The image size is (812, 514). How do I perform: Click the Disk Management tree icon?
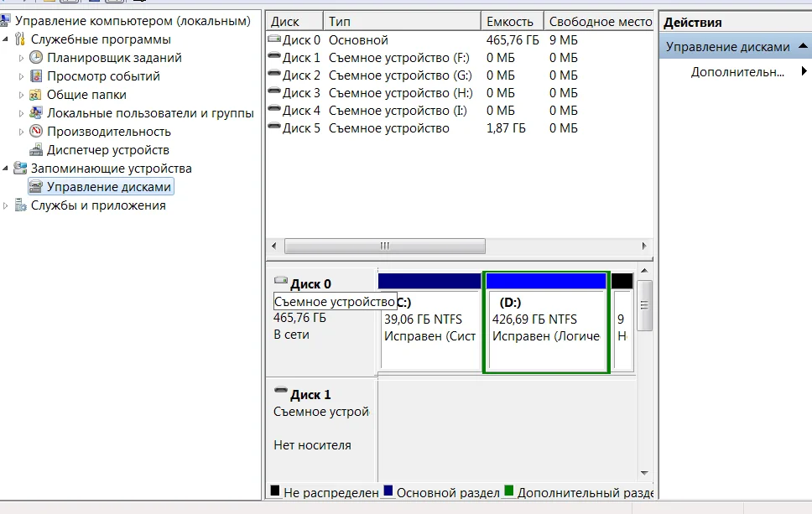tap(36, 187)
